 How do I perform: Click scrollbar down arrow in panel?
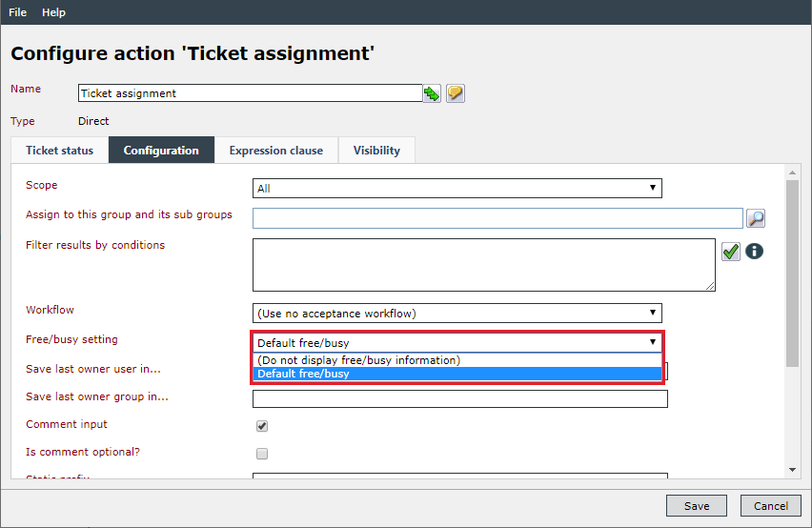coord(792,470)
